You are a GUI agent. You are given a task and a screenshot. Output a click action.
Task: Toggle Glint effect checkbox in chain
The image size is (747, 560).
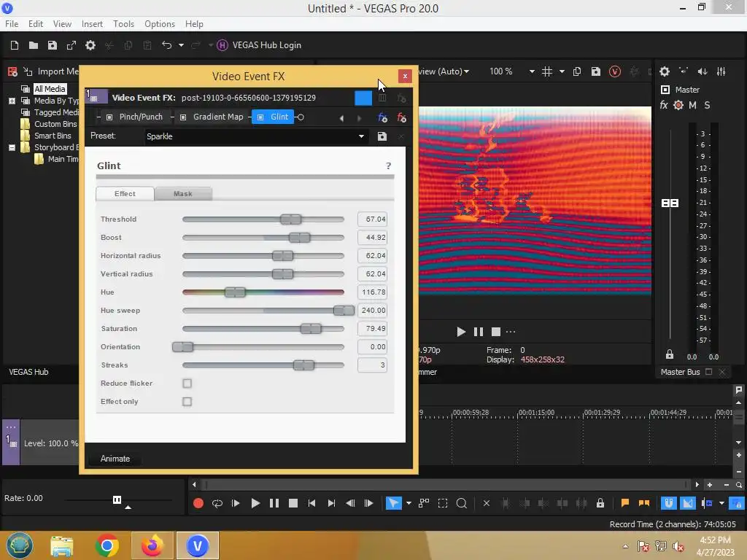coord(260,117)
